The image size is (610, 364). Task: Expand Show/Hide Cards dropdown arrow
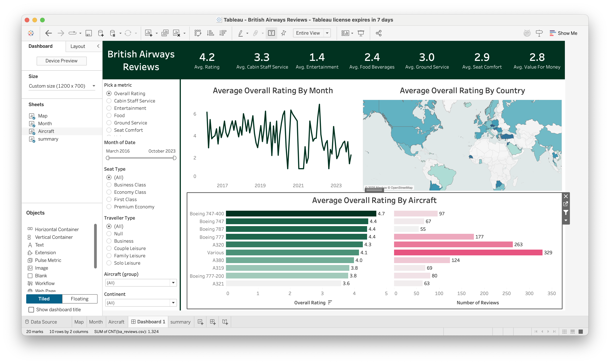click(x=352, y=33)
